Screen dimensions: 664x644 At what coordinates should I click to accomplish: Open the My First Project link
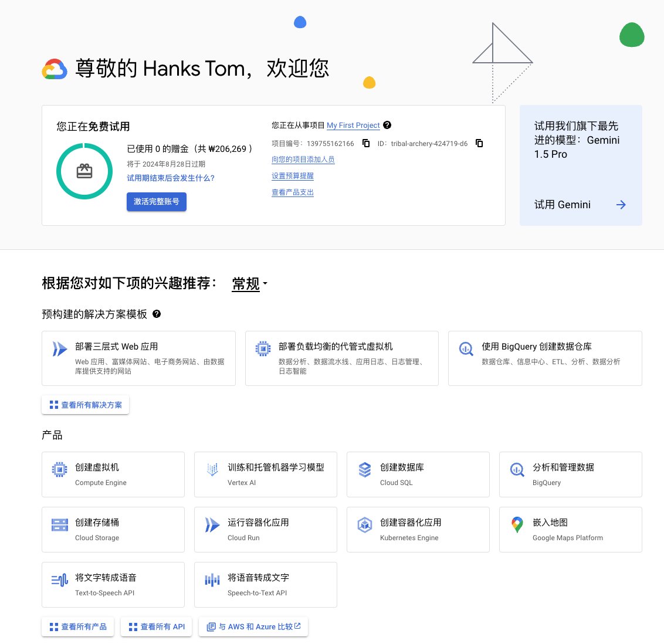(353, 126)
